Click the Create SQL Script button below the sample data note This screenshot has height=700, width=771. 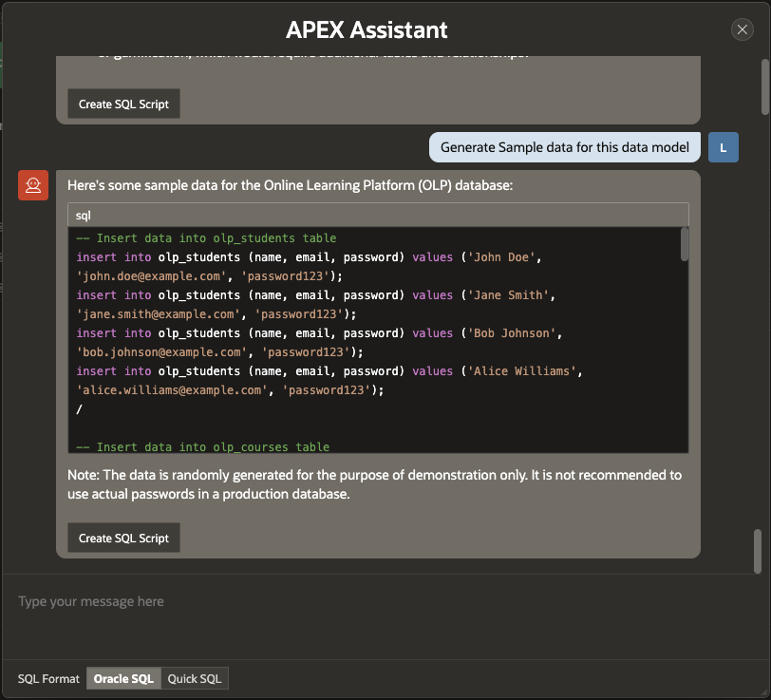(x=123, y=538)
